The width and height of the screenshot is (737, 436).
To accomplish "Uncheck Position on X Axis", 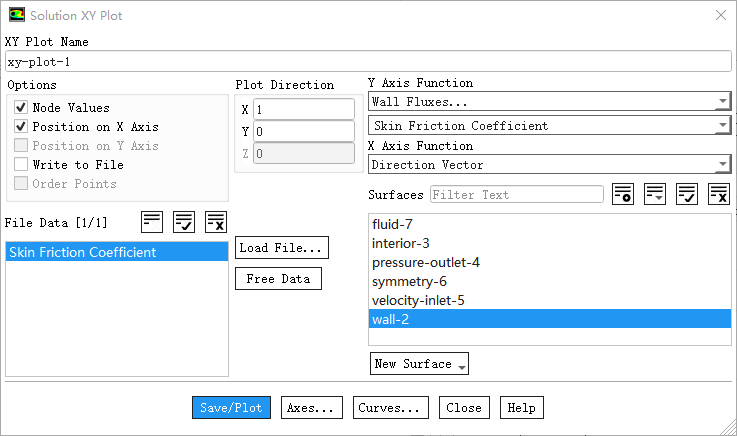I will 21,127.
